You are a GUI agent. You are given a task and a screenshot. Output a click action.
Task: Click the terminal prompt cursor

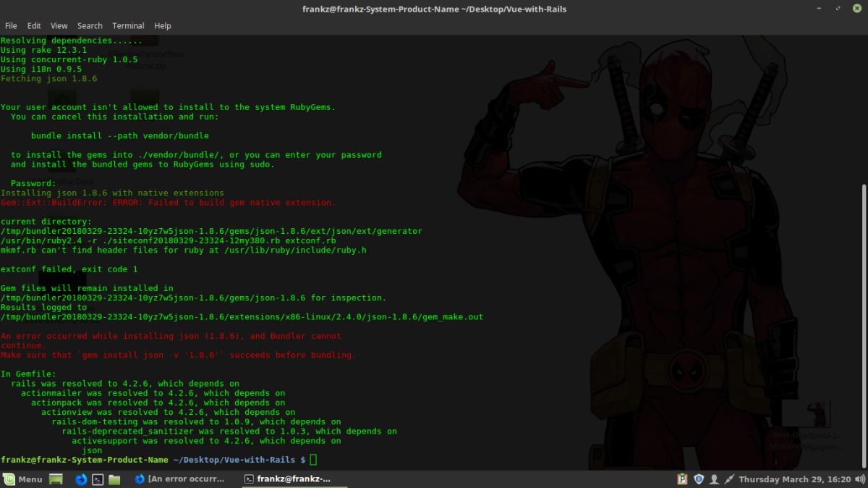click(313, 460)
